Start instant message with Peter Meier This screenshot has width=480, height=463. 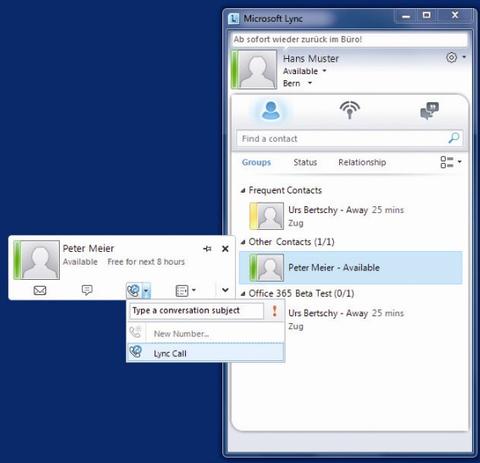click(87, 290)
